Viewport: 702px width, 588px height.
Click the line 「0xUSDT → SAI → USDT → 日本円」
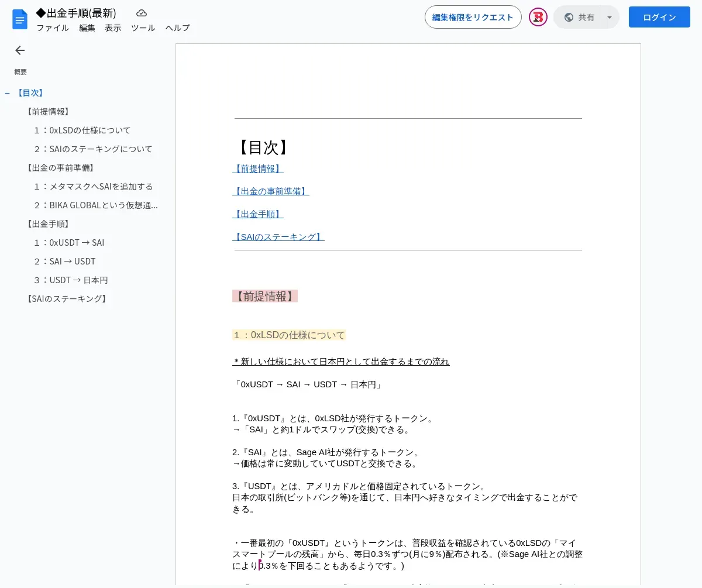(x=307, y=384)
